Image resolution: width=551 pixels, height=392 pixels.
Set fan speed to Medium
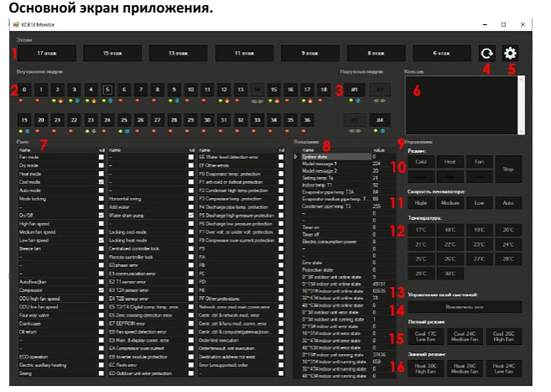point(450,203)
